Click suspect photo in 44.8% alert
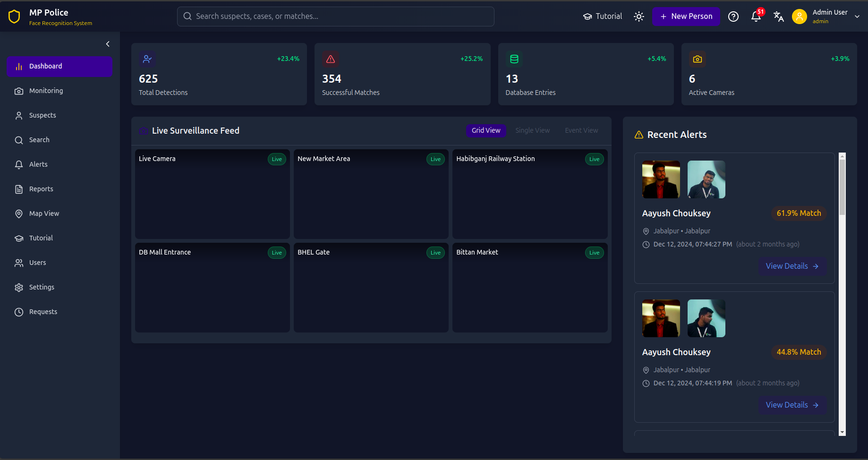868x460 pixels. tap(661, 318)
